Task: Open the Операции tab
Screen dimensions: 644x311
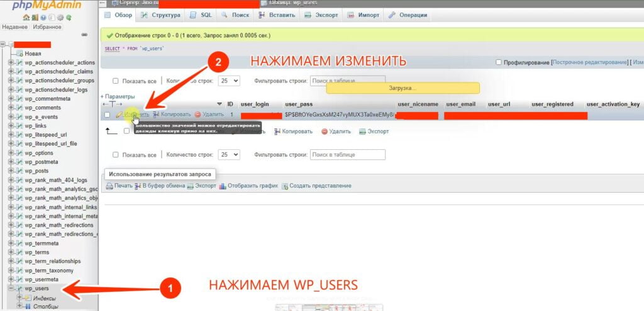Action: 408,15
